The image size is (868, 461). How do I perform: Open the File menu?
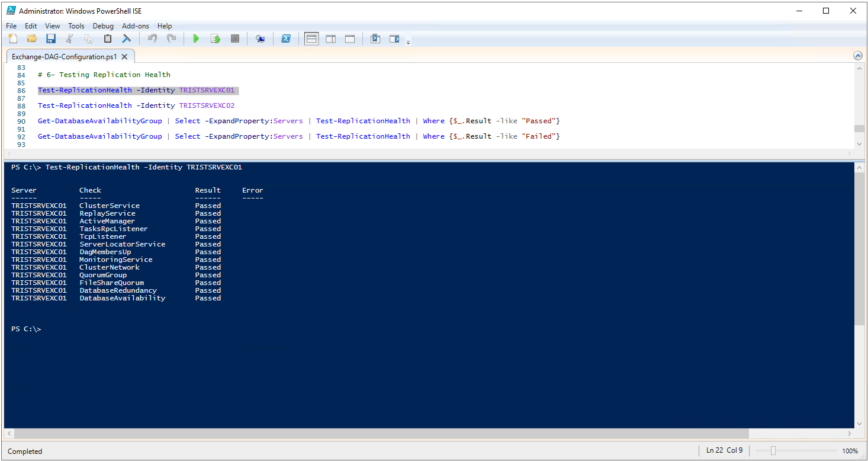tap(11, 26)
